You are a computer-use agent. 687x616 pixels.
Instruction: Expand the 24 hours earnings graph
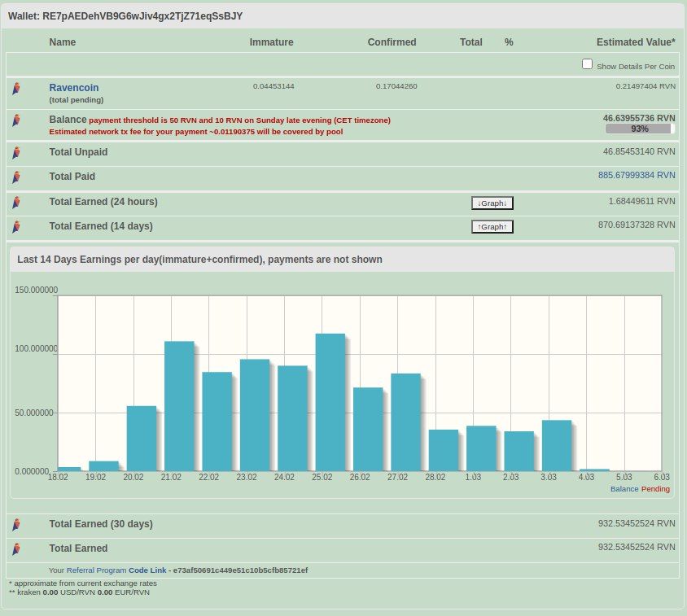[x=492, y=203]
